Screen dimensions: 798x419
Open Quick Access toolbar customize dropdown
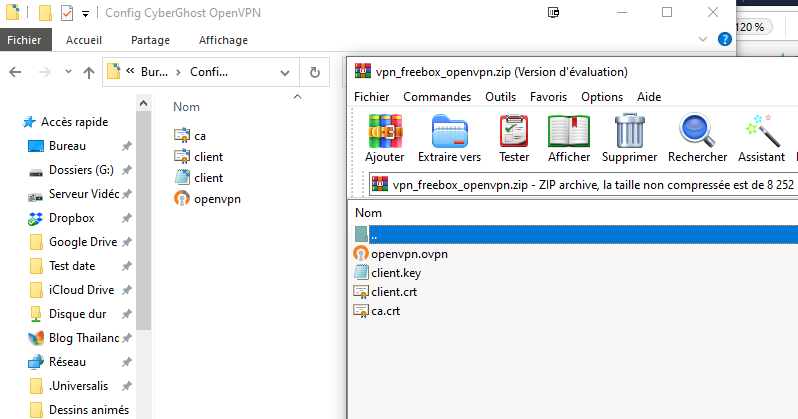(x=86, y=14)
